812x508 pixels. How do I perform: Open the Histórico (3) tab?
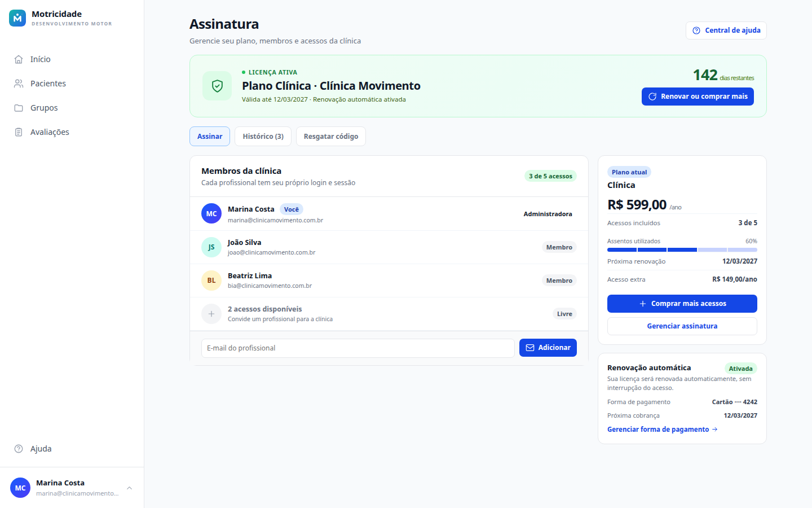[x=263, y=137]
